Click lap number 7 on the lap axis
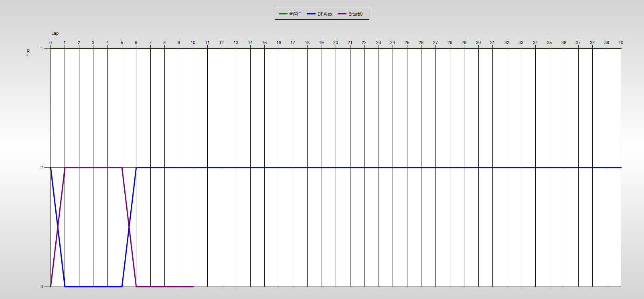 pyautogui.click(x=150, y=42)
